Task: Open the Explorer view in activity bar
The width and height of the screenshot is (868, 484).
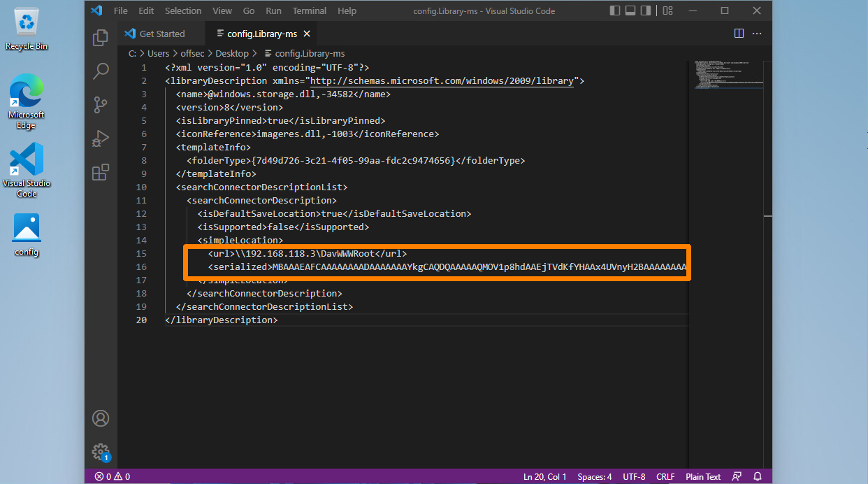Action: pyautogui.click(x=101, y=38)
